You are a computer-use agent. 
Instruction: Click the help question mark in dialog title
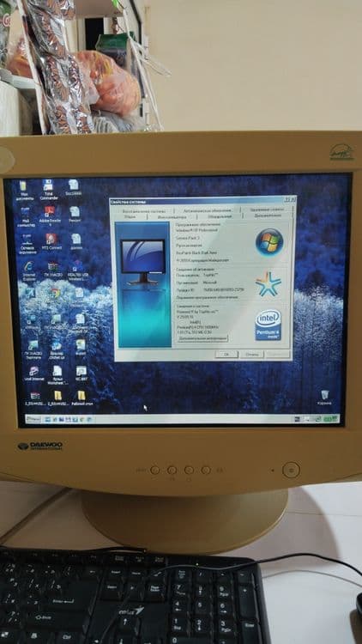(x=287, y=199)
